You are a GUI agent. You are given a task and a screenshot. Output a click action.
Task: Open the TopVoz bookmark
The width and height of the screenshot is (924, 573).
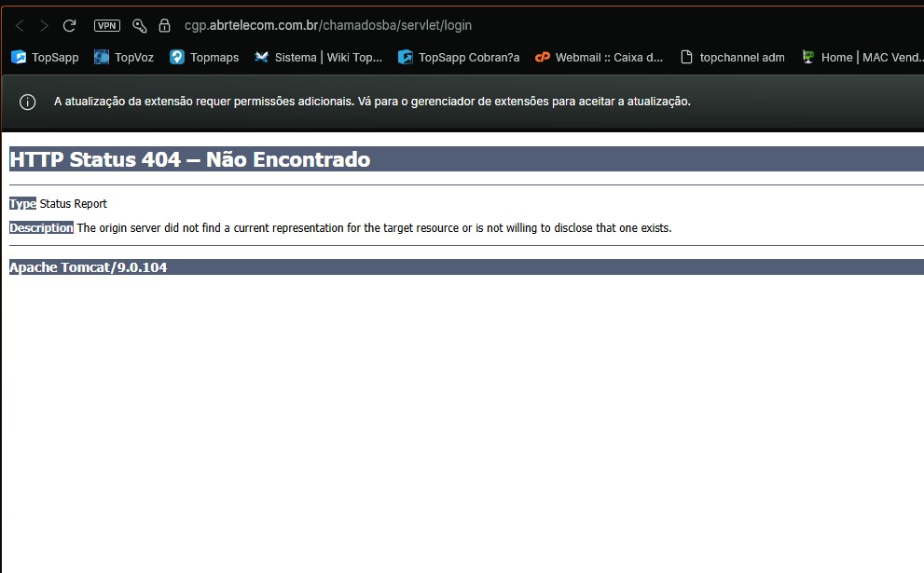tap(124, 58)
